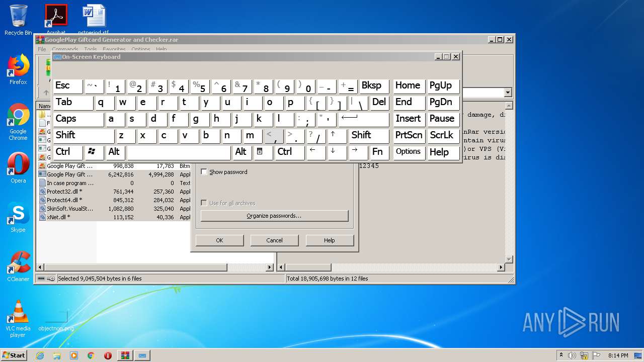This screenshot has width=644, height=362.
Task: Toggle the Ctrl key beside the Windows key
Action: click(x=67, y=152)
